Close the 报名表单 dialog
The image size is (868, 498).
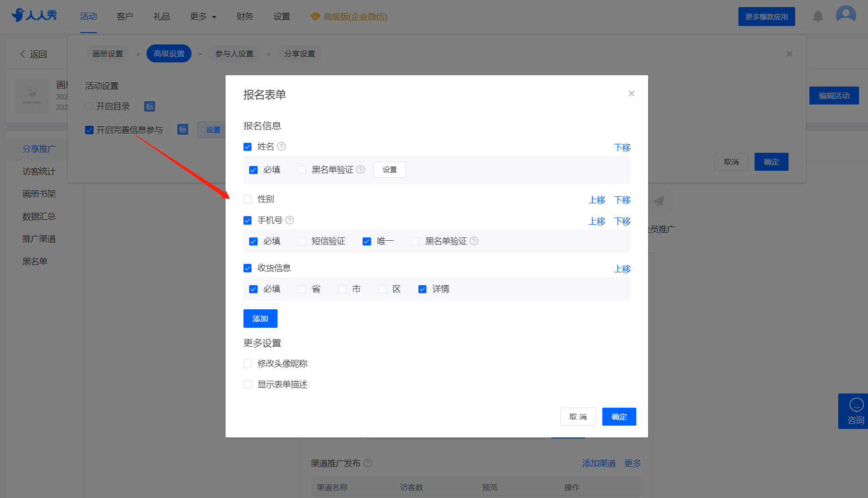(x=631, y=94)
